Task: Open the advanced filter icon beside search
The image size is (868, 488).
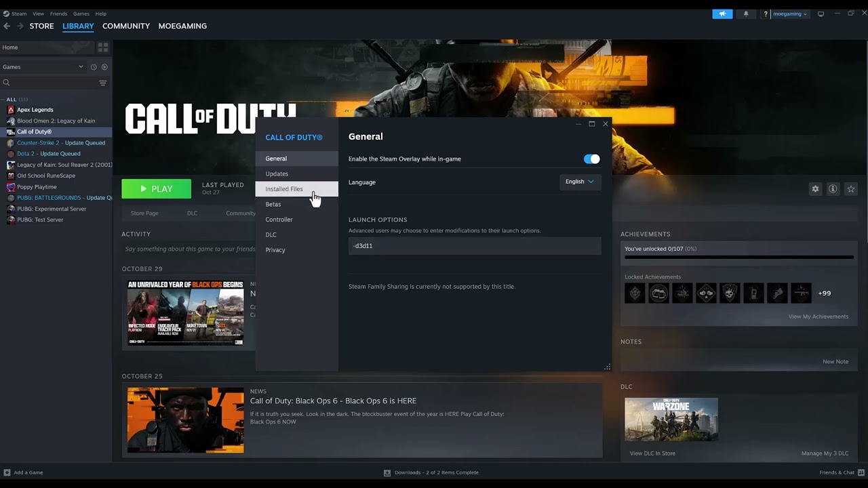Action: pyautogui.click(x=103, y=83)
